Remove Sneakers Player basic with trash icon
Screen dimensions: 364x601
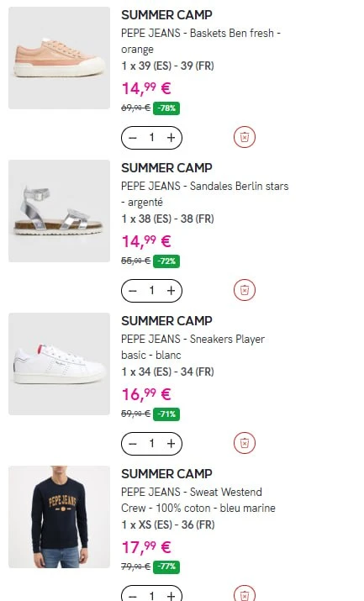[245, 443]
